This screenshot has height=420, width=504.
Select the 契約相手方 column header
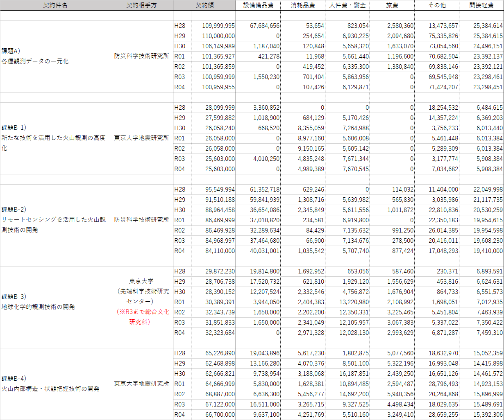click(141, 5)
